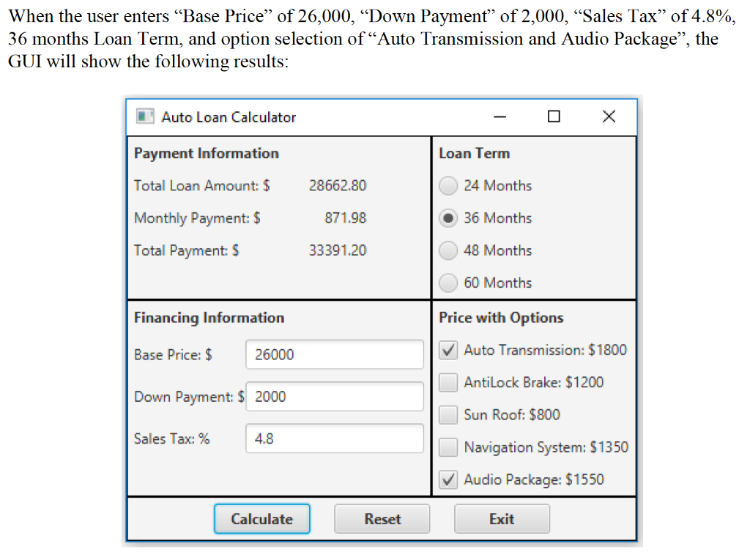The width and height of the screenshot is (750, 560).
Task: Click the Payment Information panel header
Action: pyautogui.click(x=206, y=153)
